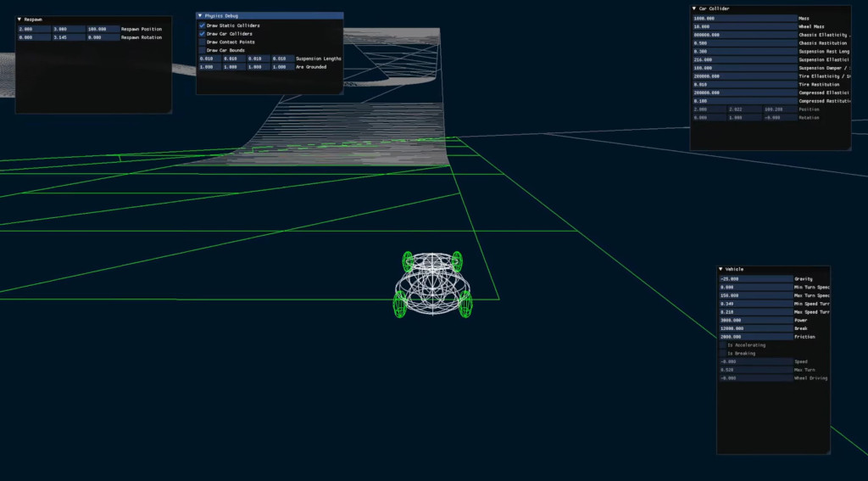Click the Friction value field
The image size is (868, 481).
pos(754,337)
